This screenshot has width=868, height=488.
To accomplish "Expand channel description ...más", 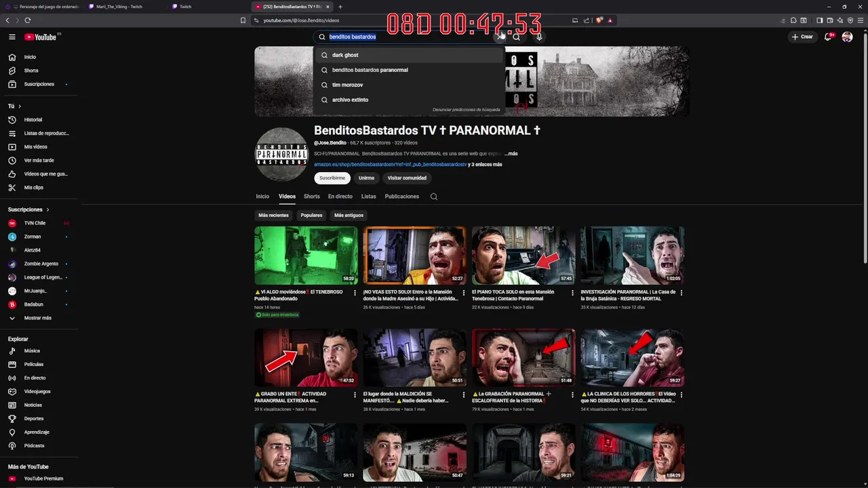I will [x=511, y=154].
